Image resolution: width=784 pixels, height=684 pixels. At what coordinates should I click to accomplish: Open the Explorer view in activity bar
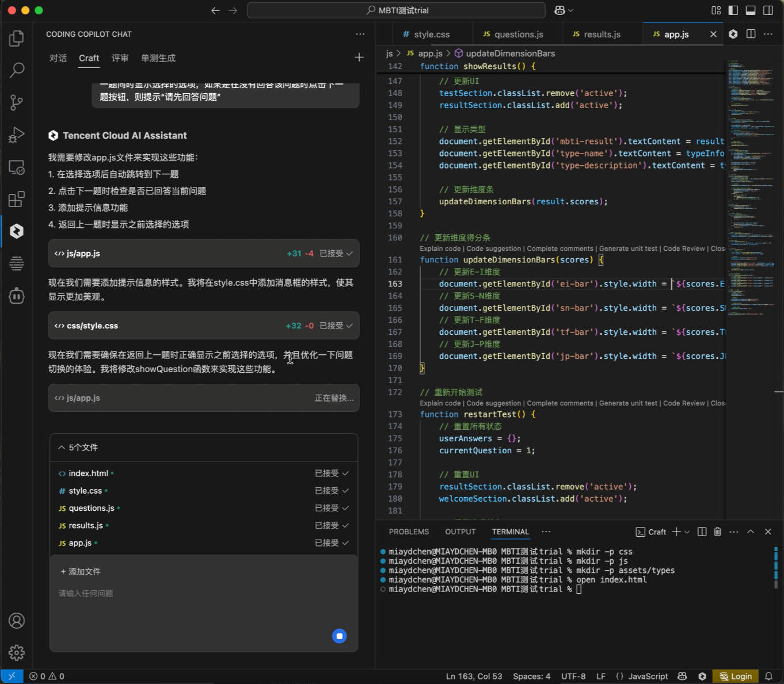(x=17, y=39)
